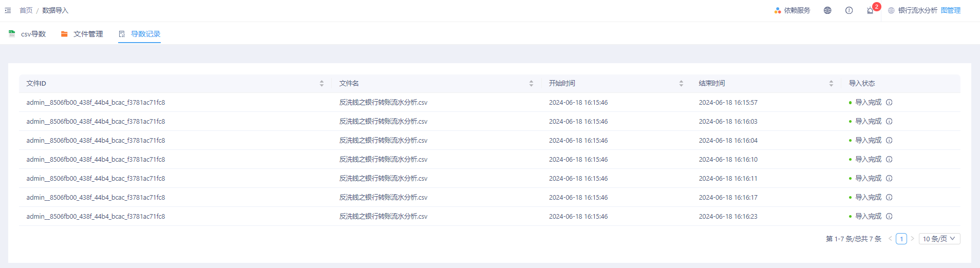Click the 依赖服务 icon in header
This screenshot has height=268, width=980.
(x=778, y=10)
